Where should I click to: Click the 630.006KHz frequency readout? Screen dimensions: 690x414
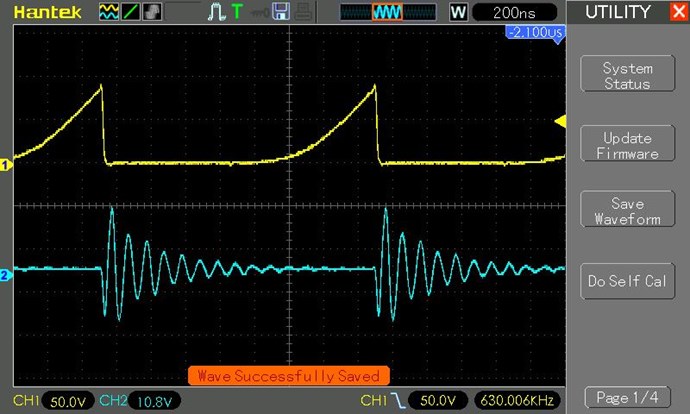517,400
